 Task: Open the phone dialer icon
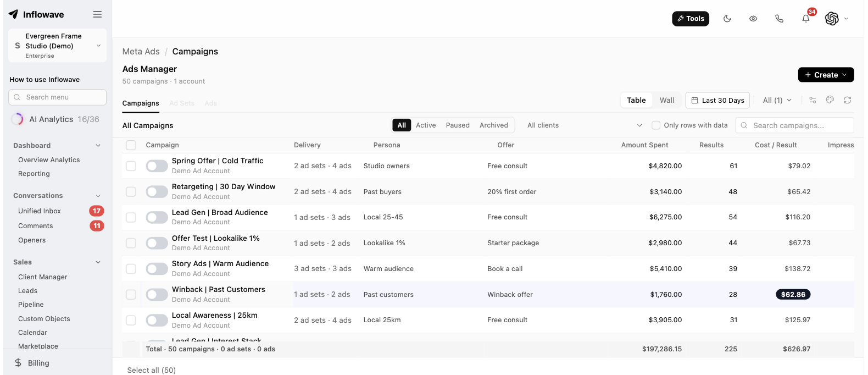pyautogui.click(x=779, y=19)
